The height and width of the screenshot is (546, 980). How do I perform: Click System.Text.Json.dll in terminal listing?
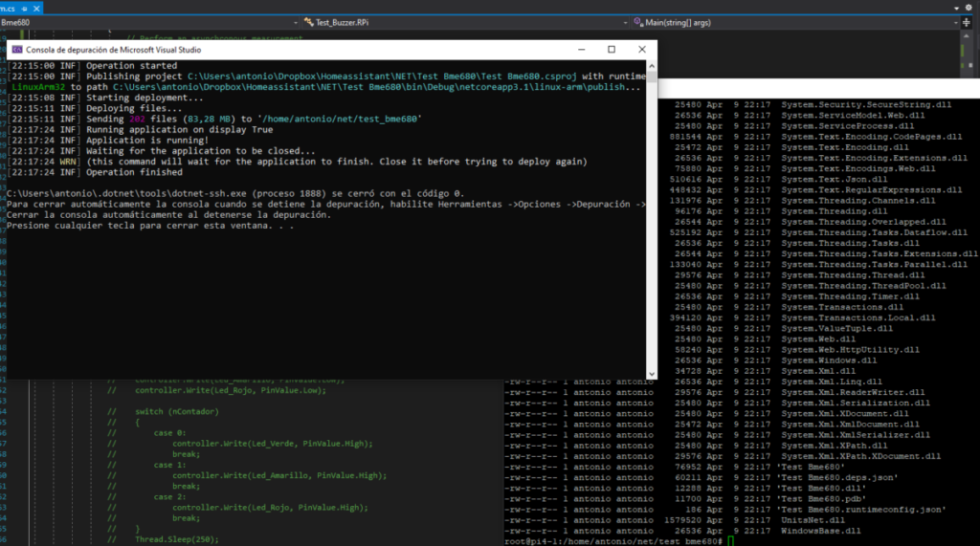(x=834, y=179)
